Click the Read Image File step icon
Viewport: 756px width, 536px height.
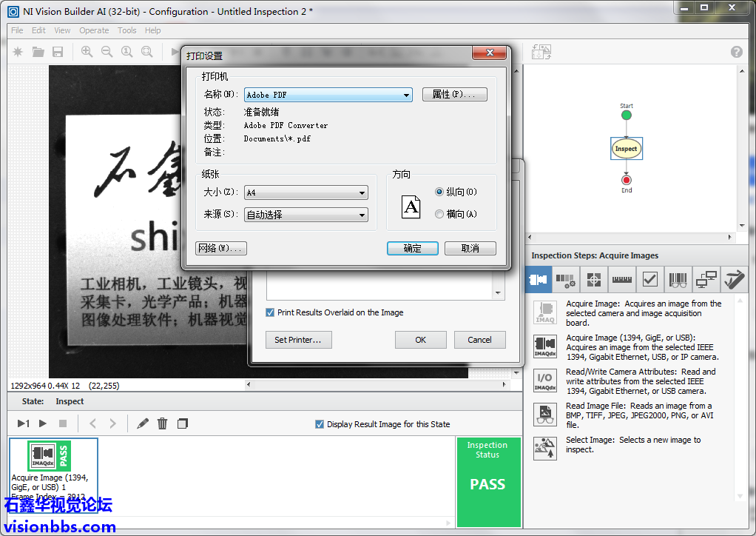point(545,414)
